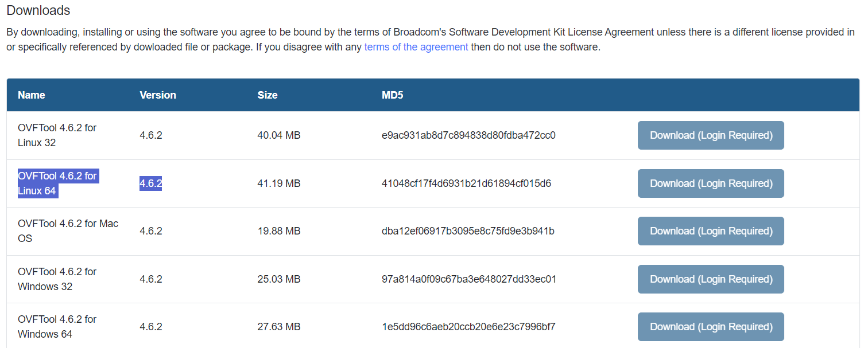Click the 40.04 MB size cell
Image resolution: width=868 pixels, height=348 pixels.
[x=279, y=135]
